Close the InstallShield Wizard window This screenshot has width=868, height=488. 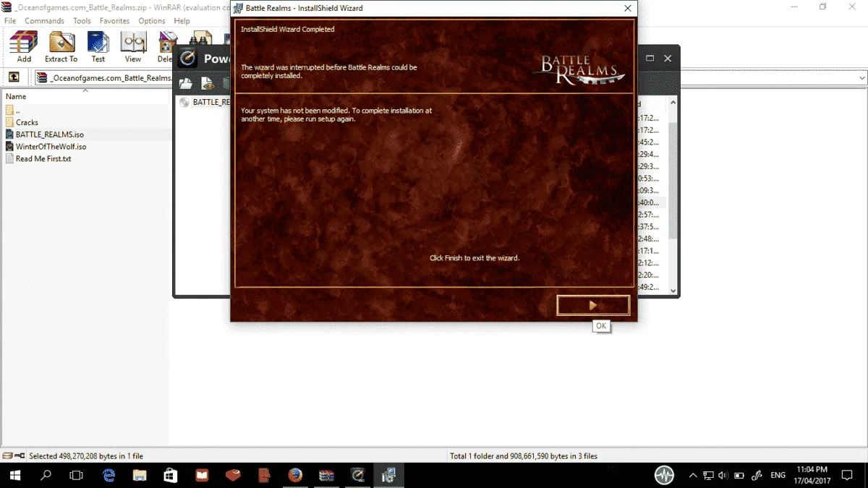(x=627, y=9)
